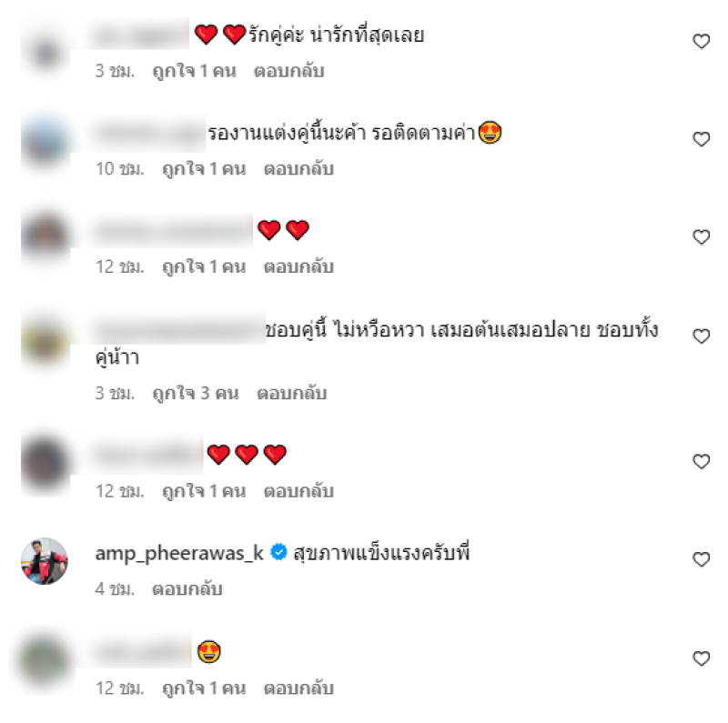The image size is (728, 723).
Task: View likes on first comment (ถูกใจ 1 คน)
Action: click(x=194, y=71)
